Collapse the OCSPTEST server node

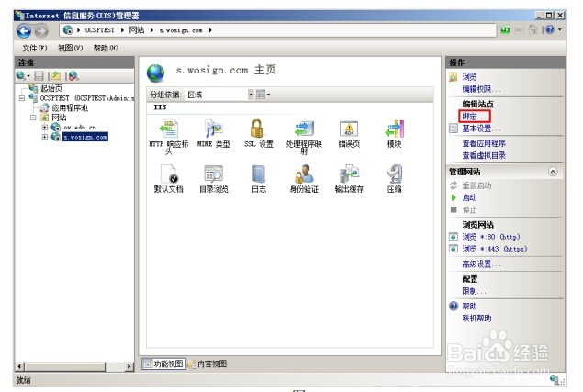click(22, 98)
